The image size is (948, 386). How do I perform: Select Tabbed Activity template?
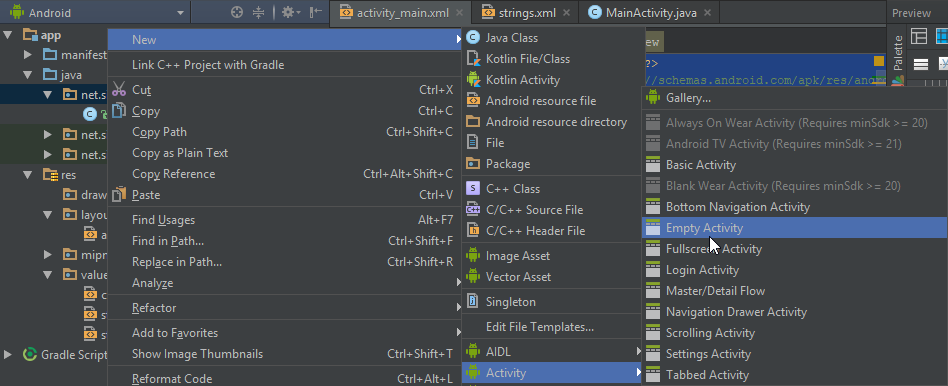[x=794, y=375]
